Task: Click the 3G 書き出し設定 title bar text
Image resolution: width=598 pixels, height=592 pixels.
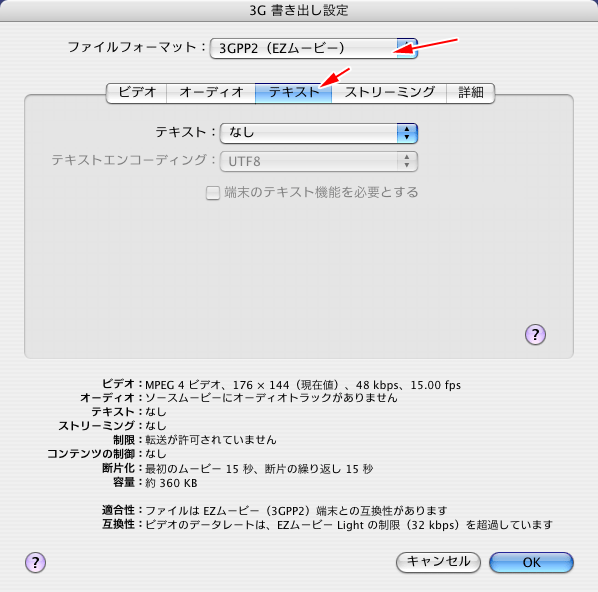Action: [299, 10]
